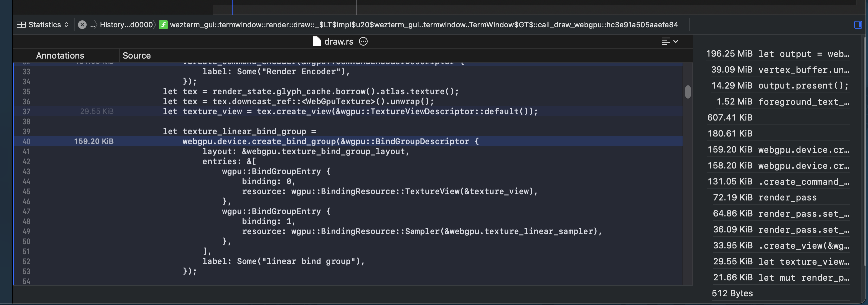Image resolution: width=868 pixels, height=305 pixels.
Task: Click the green function icon in breadcrumb
Action: pyautogui.click(x=163, y=25)
